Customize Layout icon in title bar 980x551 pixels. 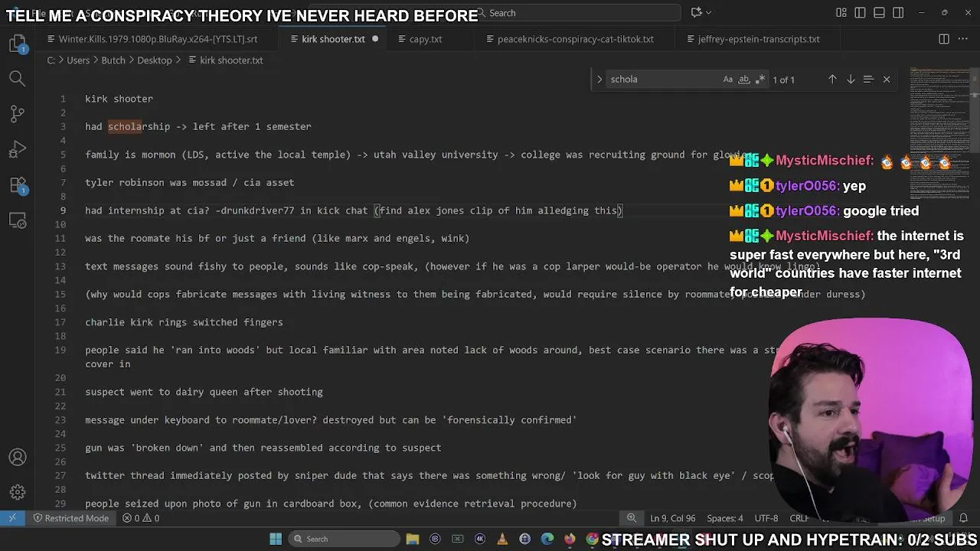(841, 12)
